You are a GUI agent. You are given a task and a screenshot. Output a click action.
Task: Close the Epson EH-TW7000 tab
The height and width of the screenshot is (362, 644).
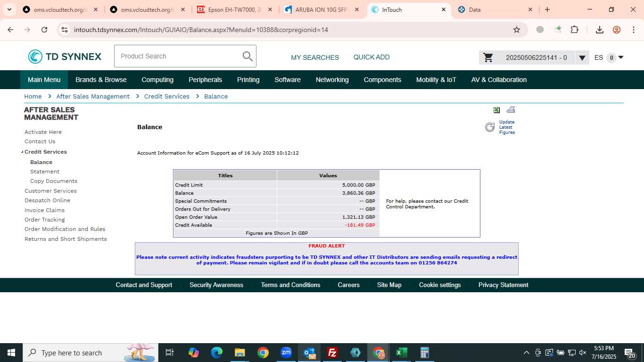pyautogui.click(x=271, y=9)
